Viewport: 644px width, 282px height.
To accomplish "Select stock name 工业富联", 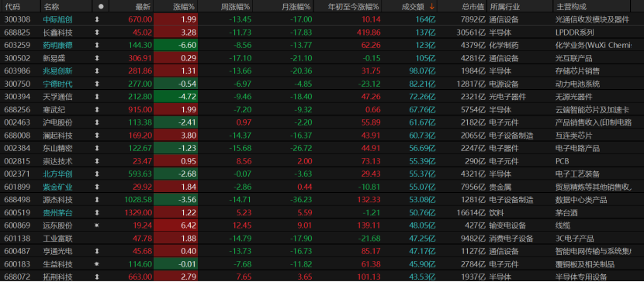I will 57,238.
